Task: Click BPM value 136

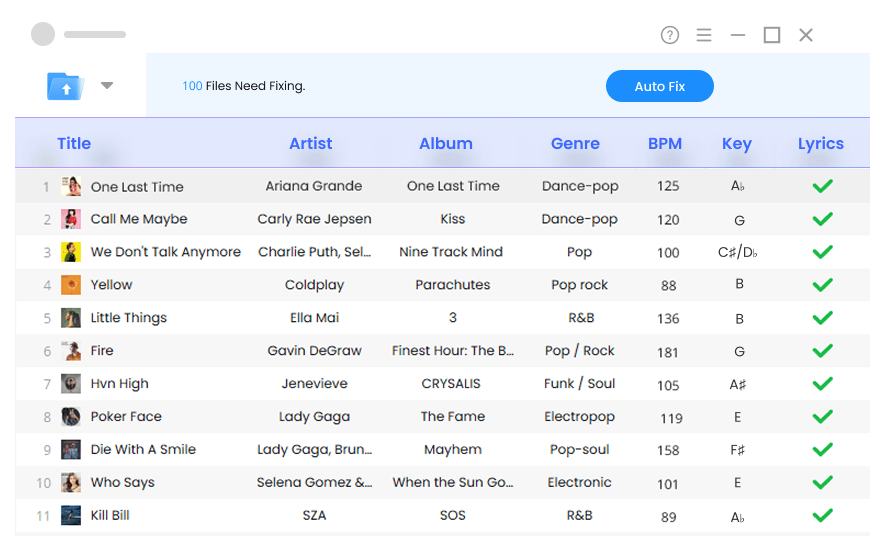Action: (x=668, y=319)
